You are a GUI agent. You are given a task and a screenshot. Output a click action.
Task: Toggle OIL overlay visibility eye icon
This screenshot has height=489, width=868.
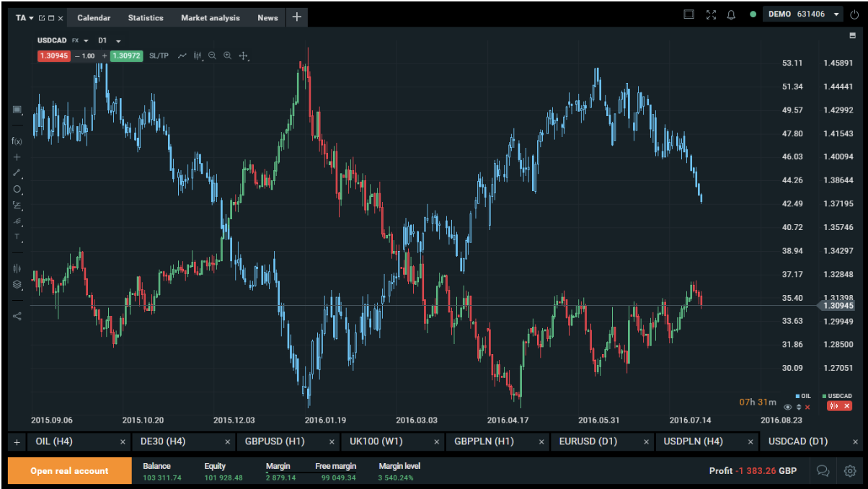click(788, 407)
